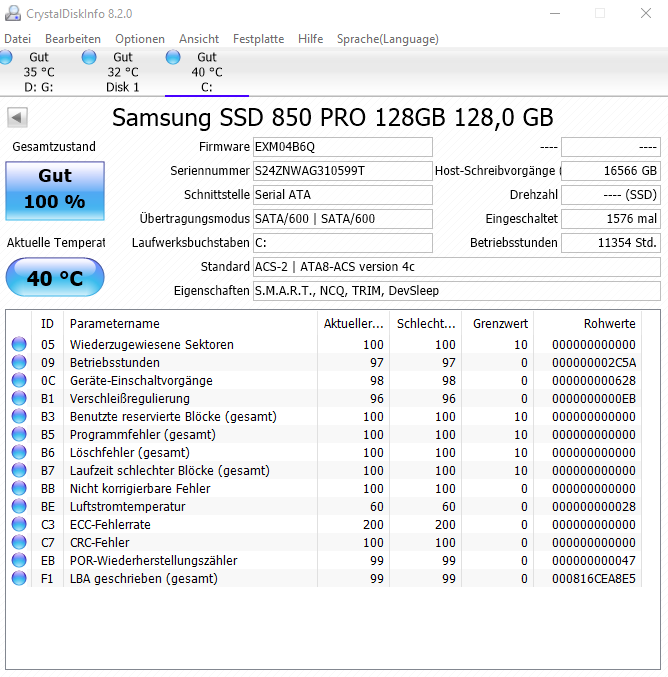This screenshot has width=668, height=677.
Task: Open the Festplatte menu
Action: (x=258, y=39)
